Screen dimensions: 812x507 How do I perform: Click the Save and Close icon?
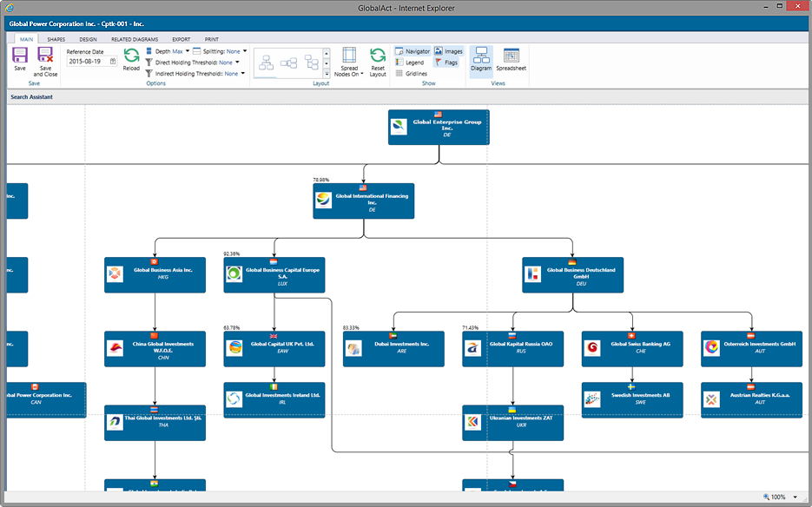coord(45,55)
